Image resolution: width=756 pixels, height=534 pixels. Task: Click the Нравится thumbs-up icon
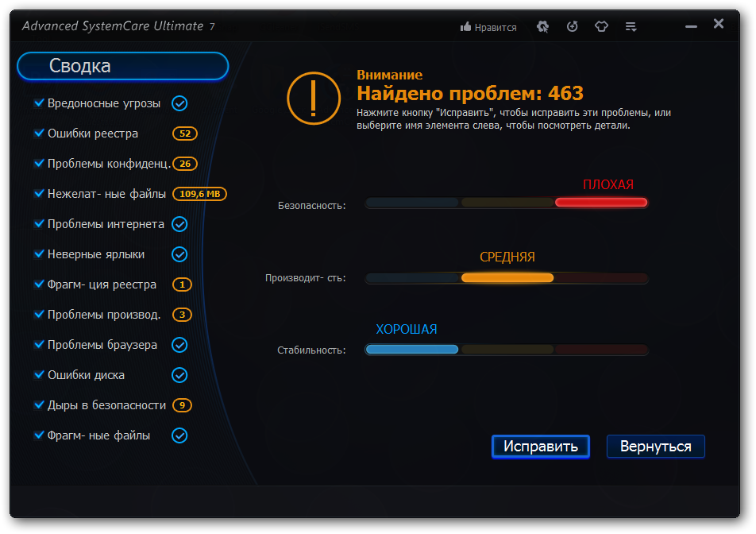tap(465, 26)
